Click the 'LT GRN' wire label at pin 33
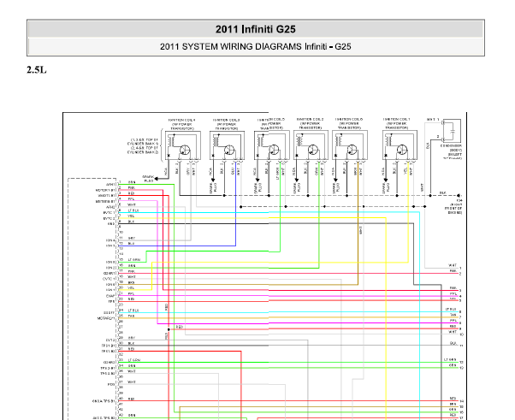The height and width of the screenshot is (420, 515). 134,360
